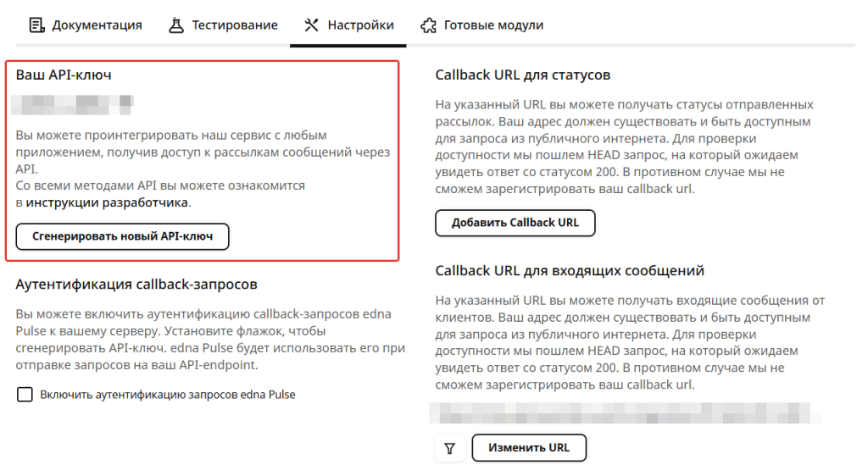The image size is (868, 476).
Task: Click the funnel filter icon button
Action: pos(450,448)
